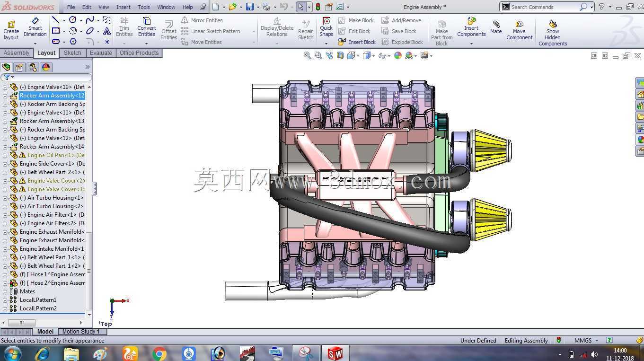Open DisplayManager color ball tab
644x361 pixels.
[x=46, y=67]
